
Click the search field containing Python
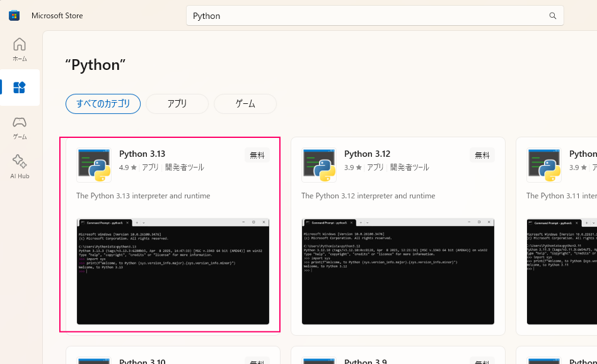click(366, 16)
